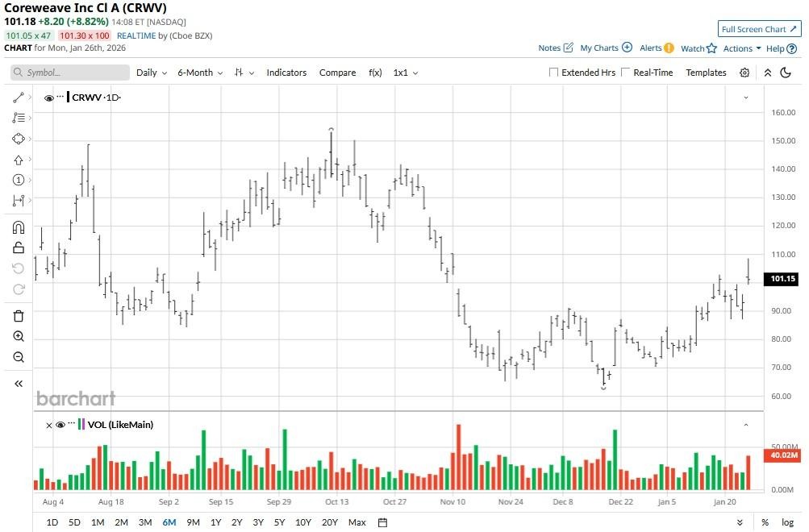The image size is (809, 532).
Task: Click the purple VOL color swatch
Action: (x=84, y=424)
